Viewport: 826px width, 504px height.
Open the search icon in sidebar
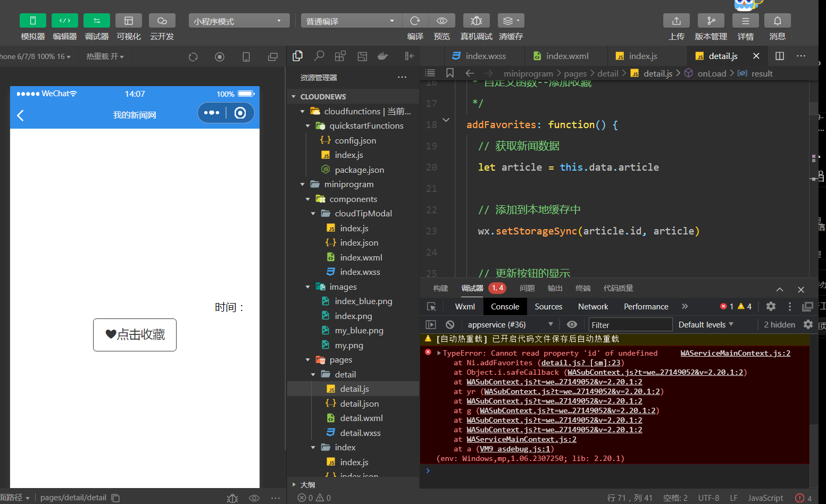coord(319,56)
